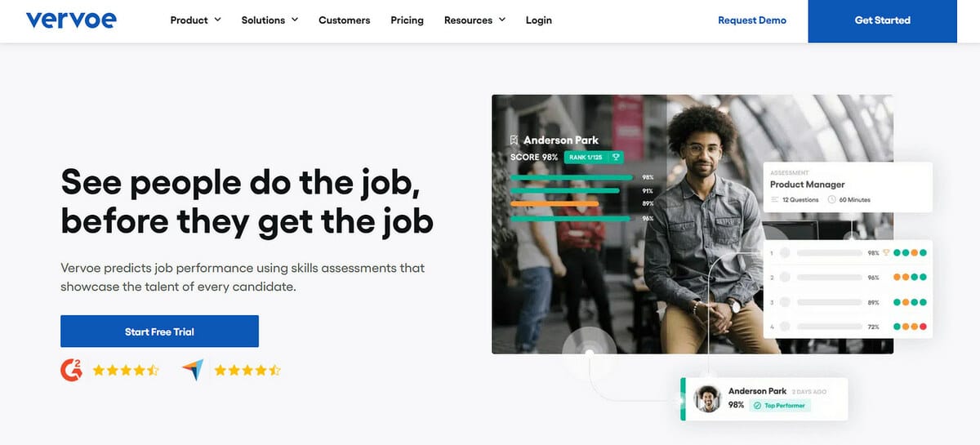Image resolution: width=980 pixels, height=445 pixels.
Task: Open the Resources dropdown chevron
Action: (501, 20)
